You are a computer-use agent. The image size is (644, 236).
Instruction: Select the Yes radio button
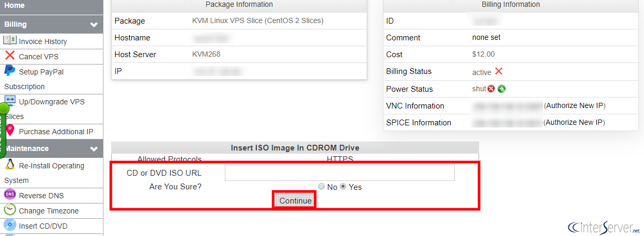(x=344, y=186)
